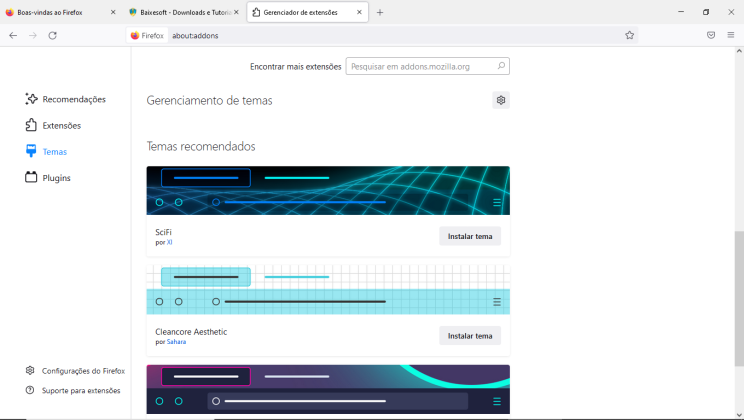Restore down the Firefox window
The image size is (744, 420).
coord(706,12)
